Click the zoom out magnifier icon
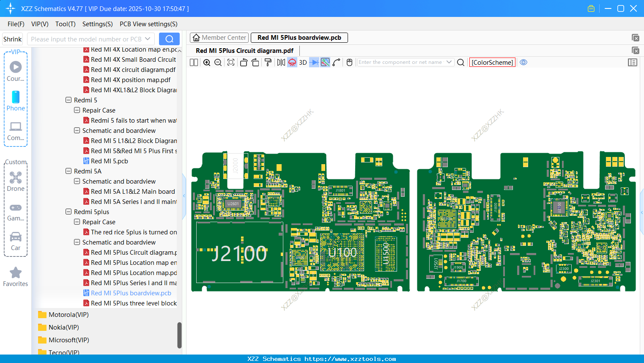The image size is (644, 363). pos(218,63)
